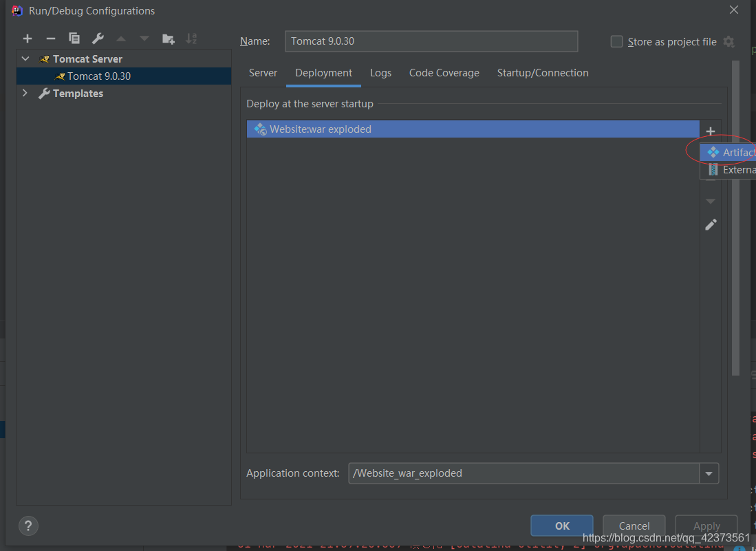The height and width of the screenshot is (551, 756).
Task: Choose Artifact from the popup menu
Action: click(728, 152)
